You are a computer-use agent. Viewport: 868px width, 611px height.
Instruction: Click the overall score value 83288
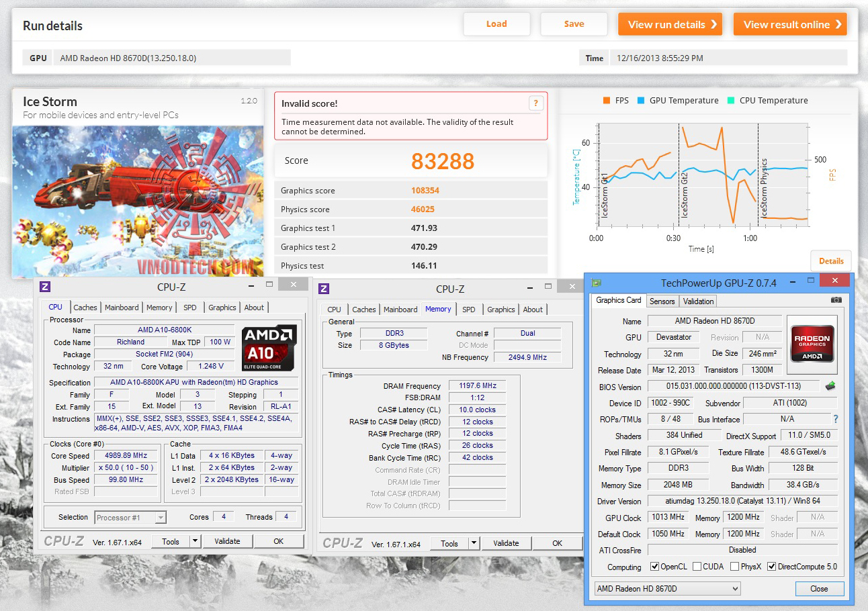pos(443,161)
